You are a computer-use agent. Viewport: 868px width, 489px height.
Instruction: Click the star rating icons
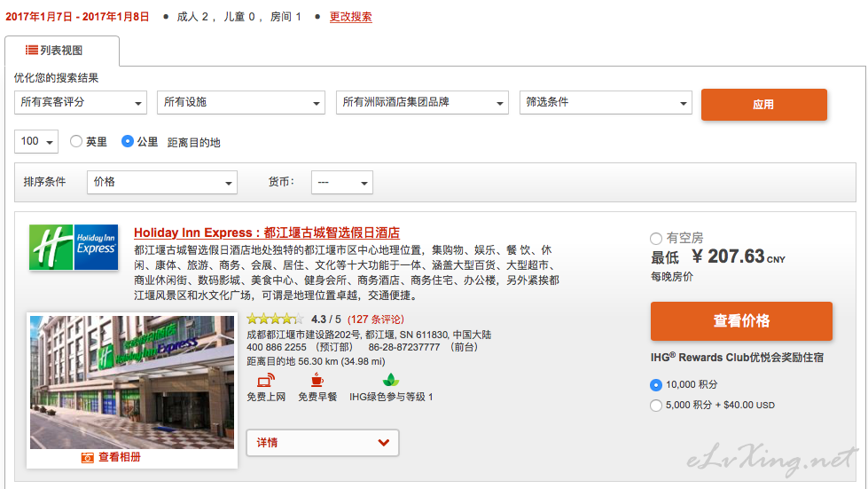tap(275, 319)
